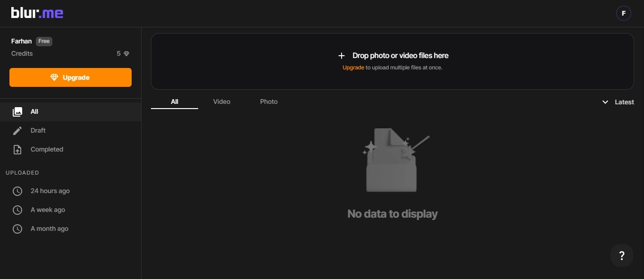
Task: Switch to the Video tab
Action: point(221,102)
